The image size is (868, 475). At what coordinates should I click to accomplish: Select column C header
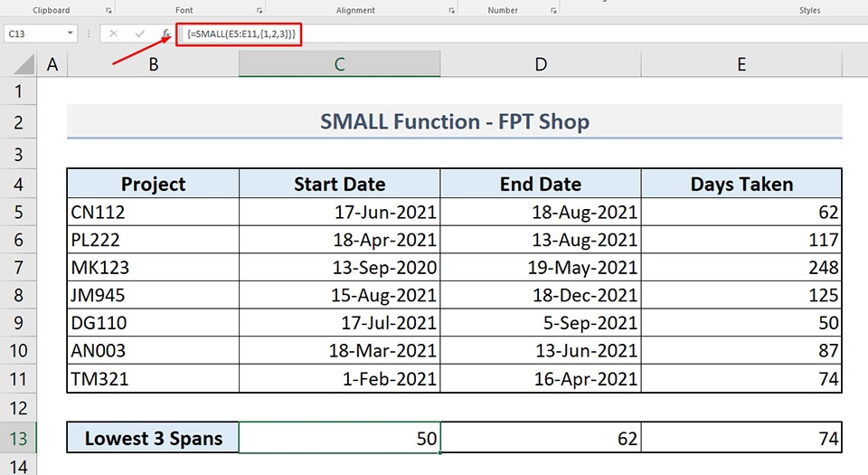click(x=339, y=64)
